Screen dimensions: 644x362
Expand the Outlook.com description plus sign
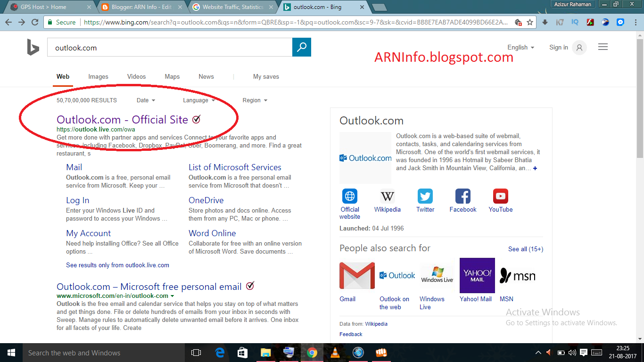pos(535,168)
